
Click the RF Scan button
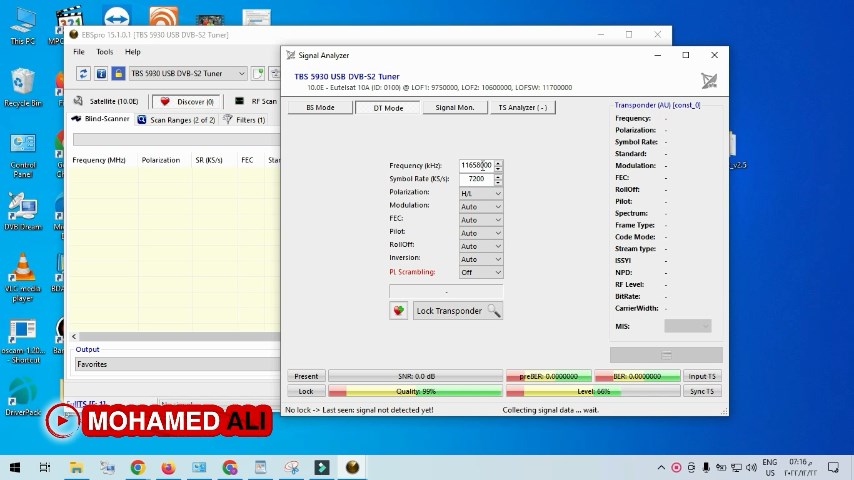point(256,101)
